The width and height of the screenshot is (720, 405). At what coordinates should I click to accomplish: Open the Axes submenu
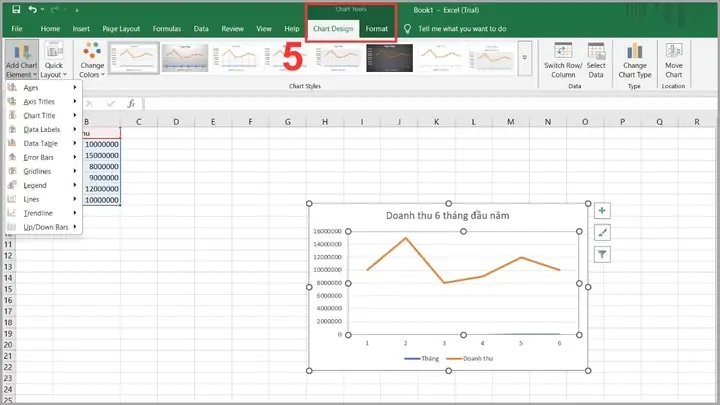(43, 87)
